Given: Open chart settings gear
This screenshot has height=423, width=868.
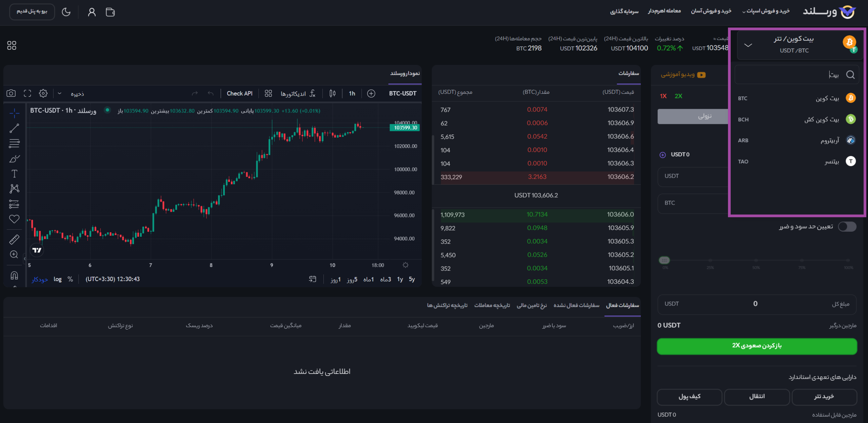Looking at the screenshot, I should pos(43,93).
